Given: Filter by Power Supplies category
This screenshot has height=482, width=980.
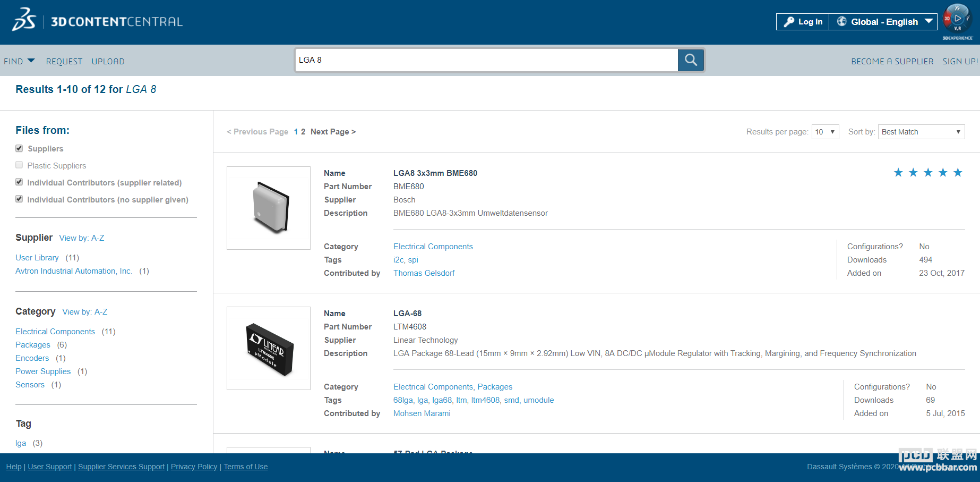Looking at the screenshot, I should tap(43, 371).
